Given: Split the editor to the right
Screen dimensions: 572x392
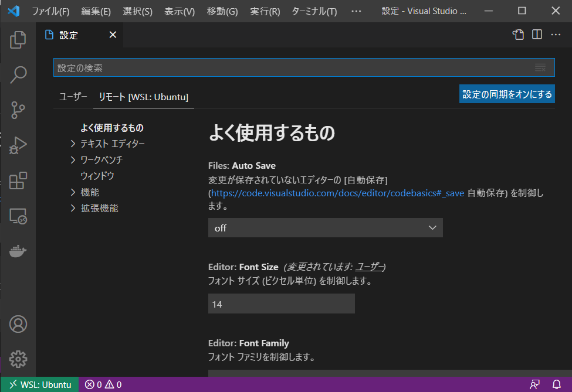Looking at the screenshot, I should click(x=537, y=35).
